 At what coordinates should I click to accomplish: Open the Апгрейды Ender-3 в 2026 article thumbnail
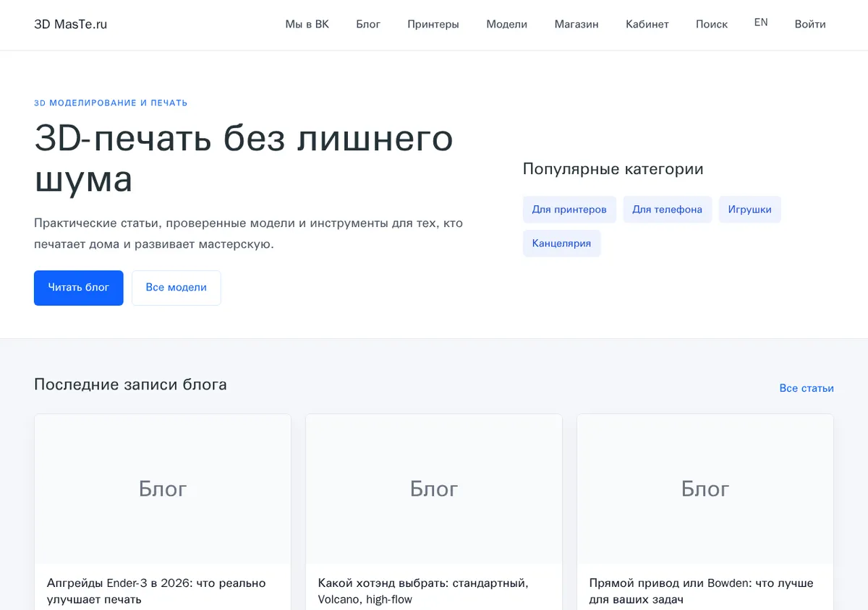(163, 489)
